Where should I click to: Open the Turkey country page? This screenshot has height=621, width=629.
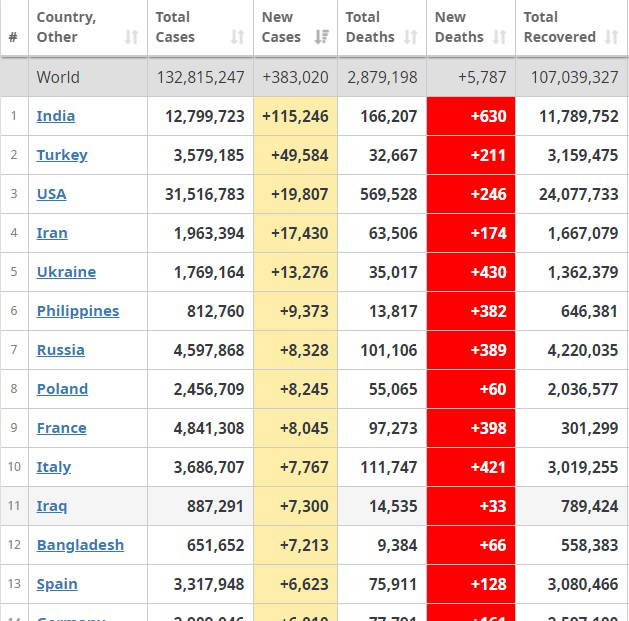[x=62, y=155]
